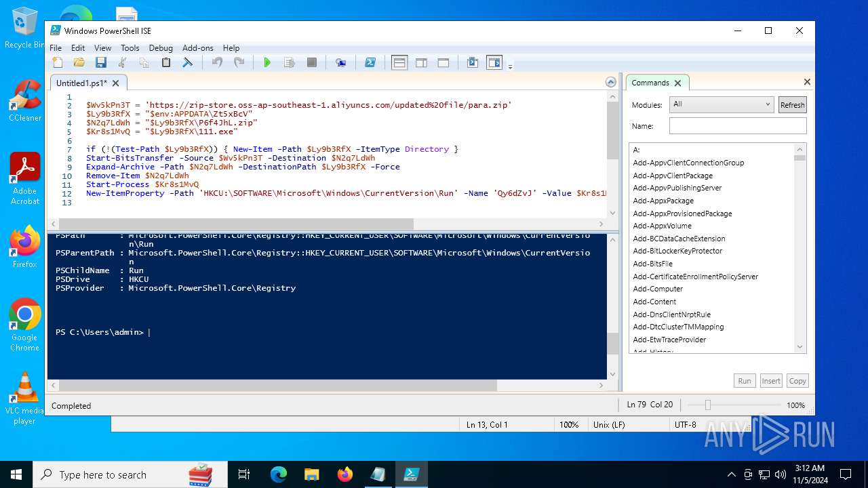Click the Undo arrow icon
This screenshot has width=868, height=488.
click(217, 62)
